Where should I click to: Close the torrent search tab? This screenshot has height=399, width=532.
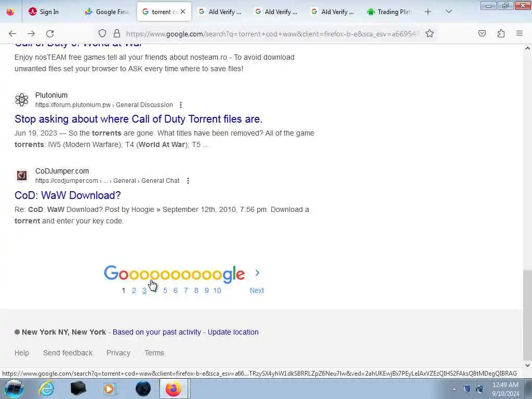183,11
